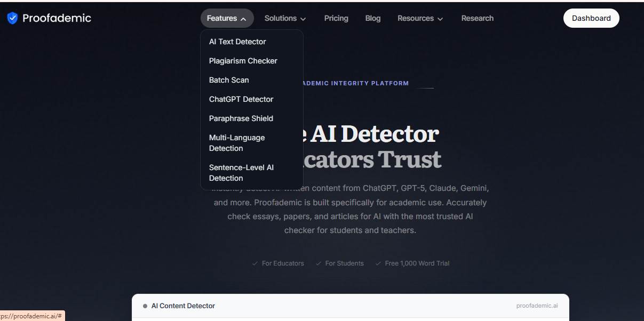Go to the Blog page
Viewport: 644px width, 321px height.
tap(373, 18)
